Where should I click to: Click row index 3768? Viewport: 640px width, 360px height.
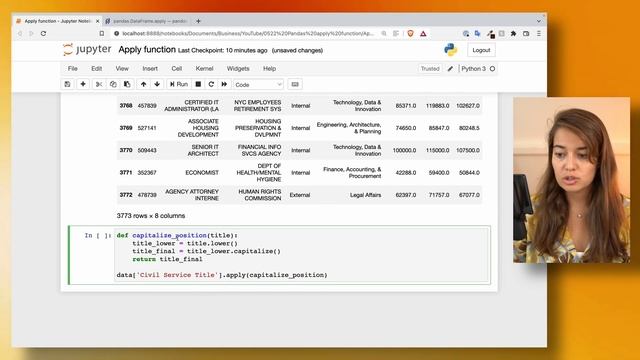pos(126,106)
